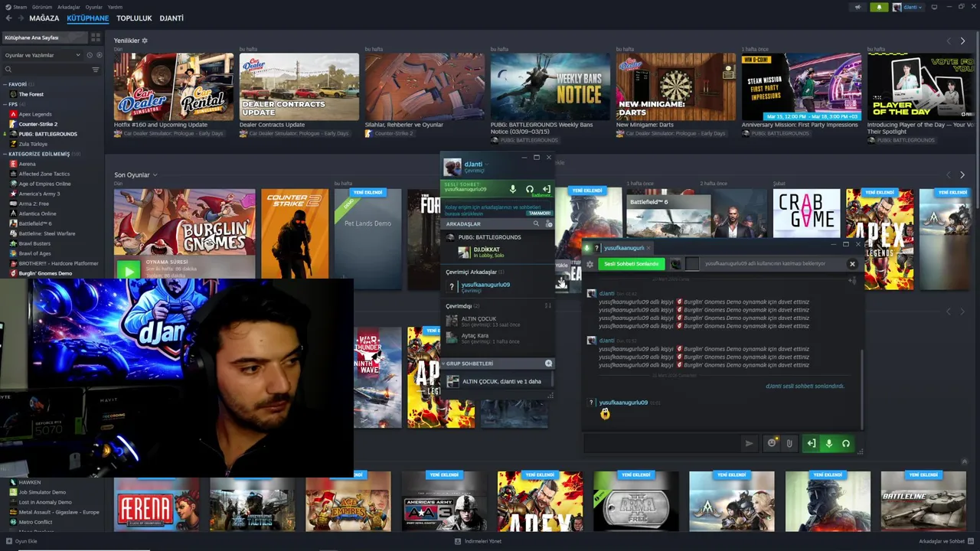This screenshot has width=980, height=551.
Task: Select PUBG: BATTLEGROUNDS in library list
Action: tap(47, 134)
